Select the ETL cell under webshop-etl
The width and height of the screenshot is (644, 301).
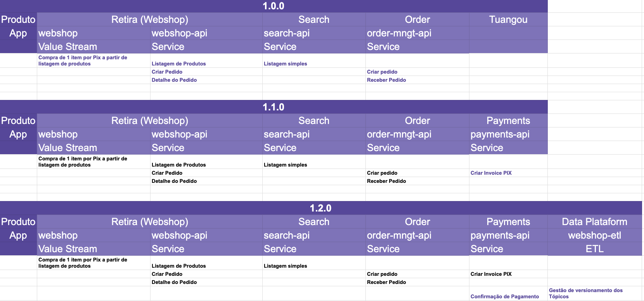click(x=594, y=249)
